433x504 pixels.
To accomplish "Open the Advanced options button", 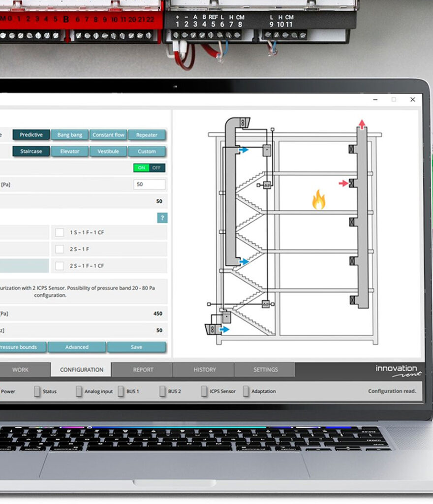I will coord(77,347).
